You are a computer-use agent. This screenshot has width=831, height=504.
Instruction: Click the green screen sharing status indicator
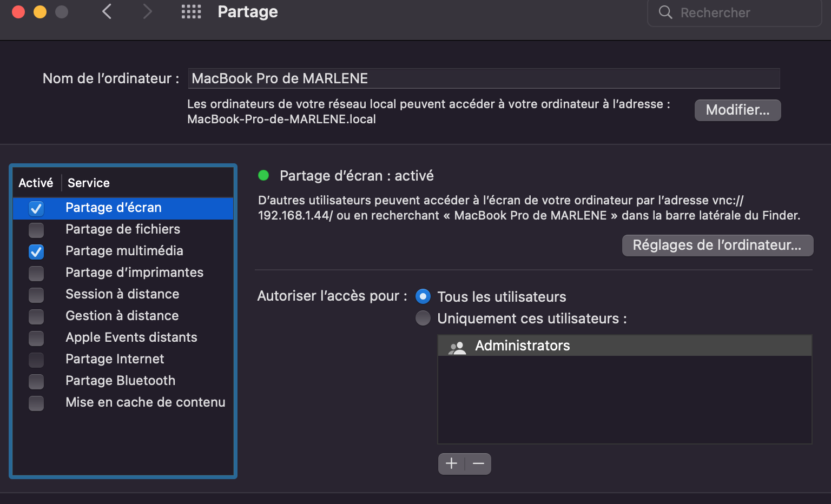[264, 175]
